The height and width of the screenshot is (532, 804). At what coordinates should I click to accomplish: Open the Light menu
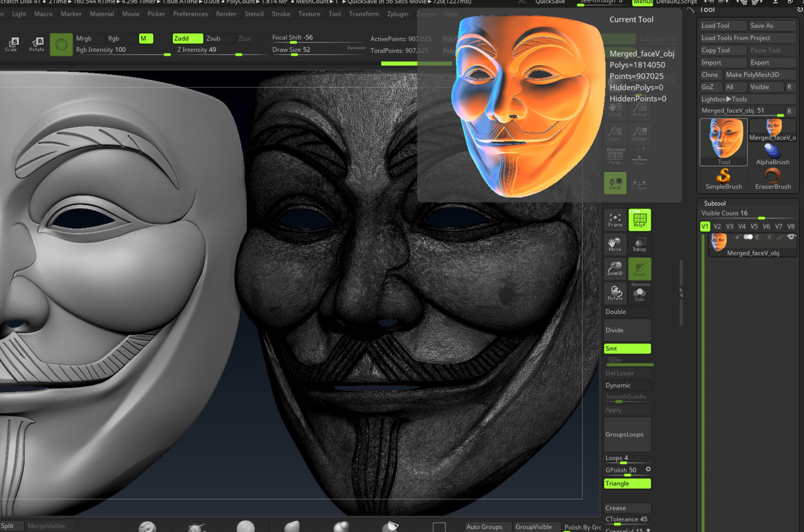click(19, 14)
